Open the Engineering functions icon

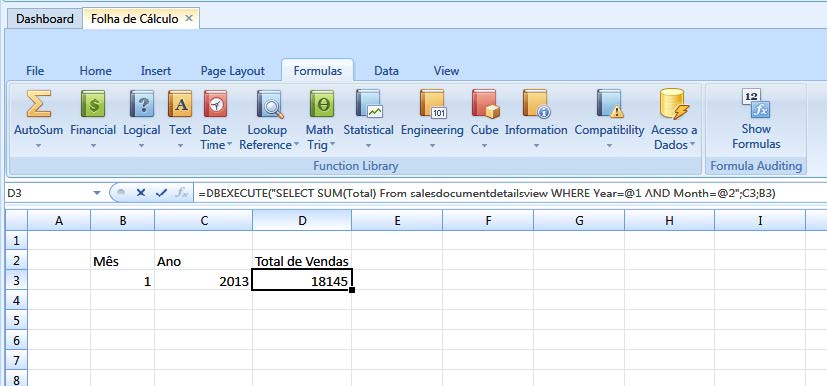[432, 104]
